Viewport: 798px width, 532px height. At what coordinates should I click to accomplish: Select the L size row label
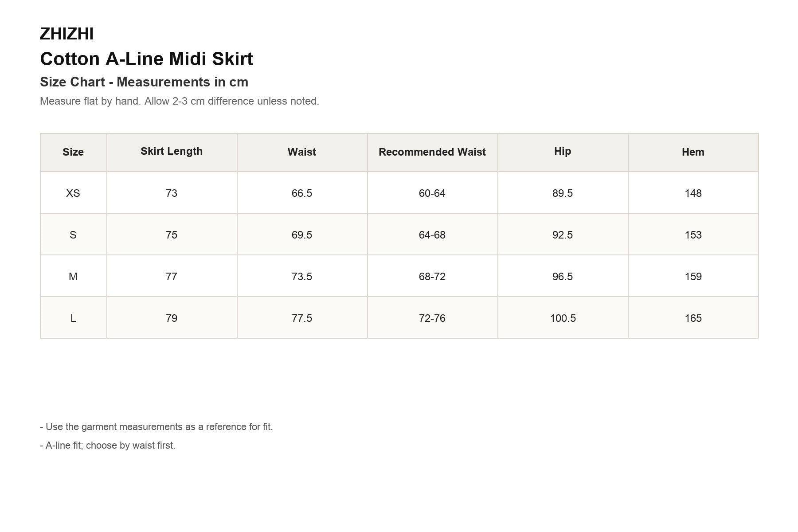73,318
